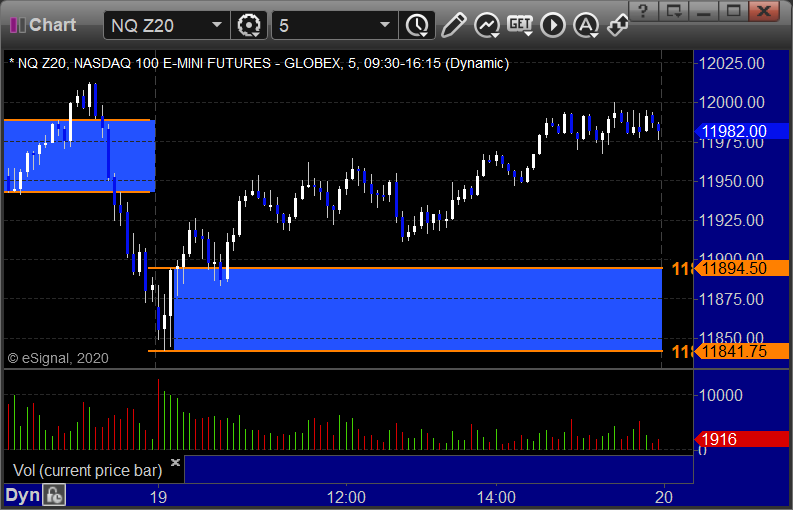Click the 12025.00 price axis label

coord(731,63)
